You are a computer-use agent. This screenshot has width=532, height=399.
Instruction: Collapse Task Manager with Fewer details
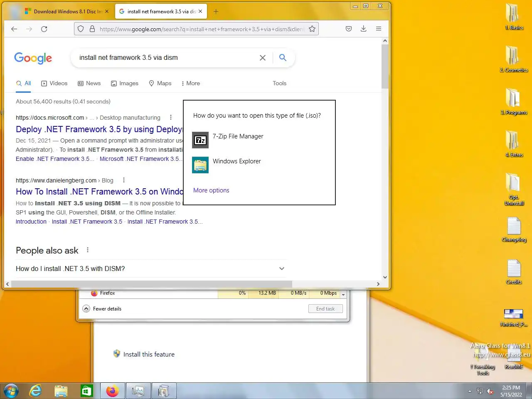[x=102, y=309]
